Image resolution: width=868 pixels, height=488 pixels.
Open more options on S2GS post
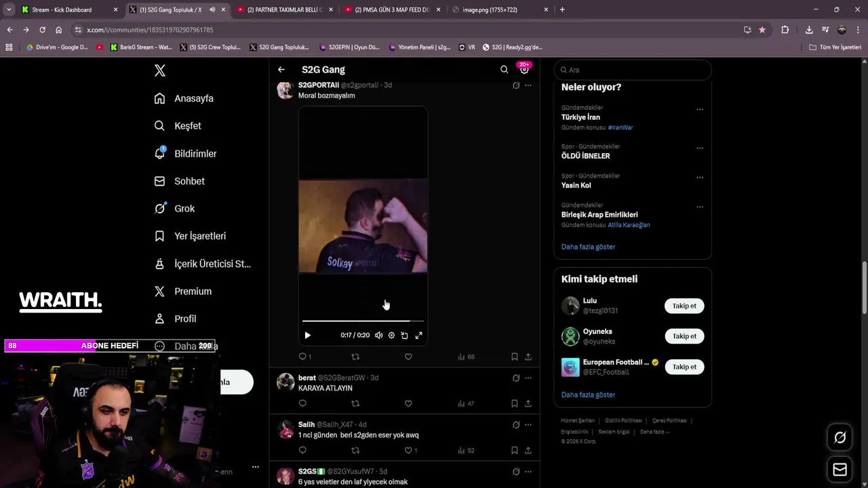point(528,472)
